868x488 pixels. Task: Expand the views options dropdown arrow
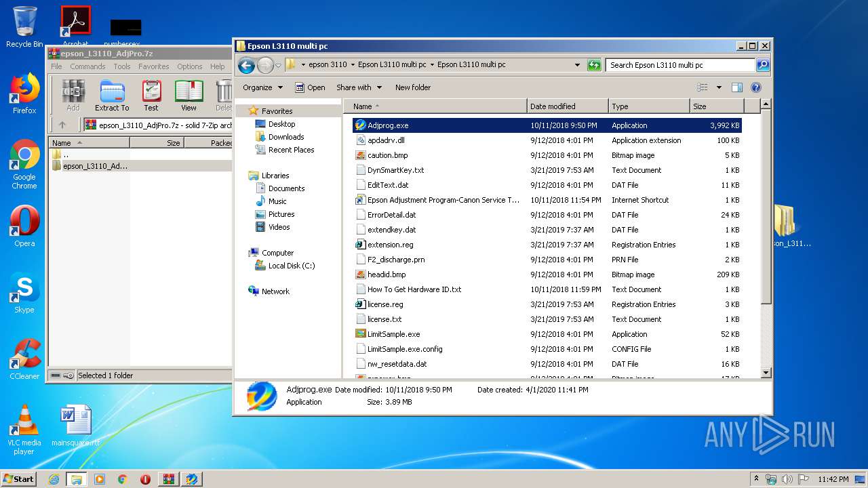tap(719, 87)
